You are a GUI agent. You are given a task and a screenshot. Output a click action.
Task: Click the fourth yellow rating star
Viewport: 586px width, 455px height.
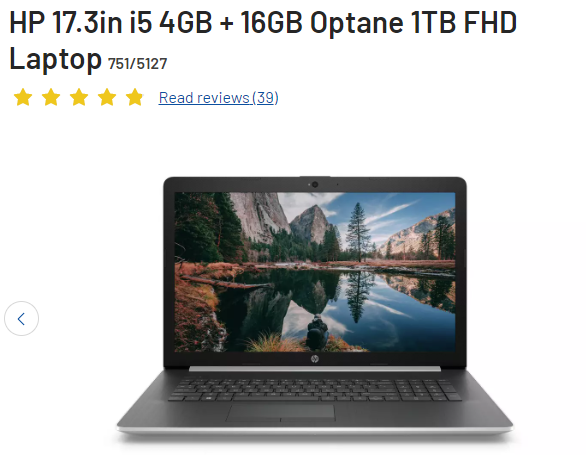tap(107, 98)
